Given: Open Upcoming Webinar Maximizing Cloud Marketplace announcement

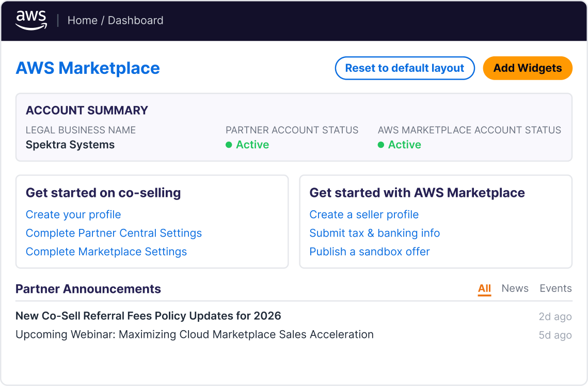Looking at the screenshot, I should tap(194, 334).
